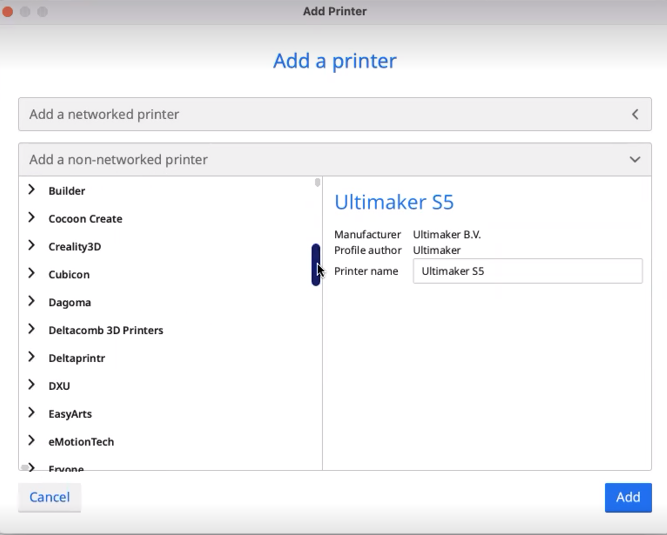Expand the Dagoma manufacturer group

31,302
